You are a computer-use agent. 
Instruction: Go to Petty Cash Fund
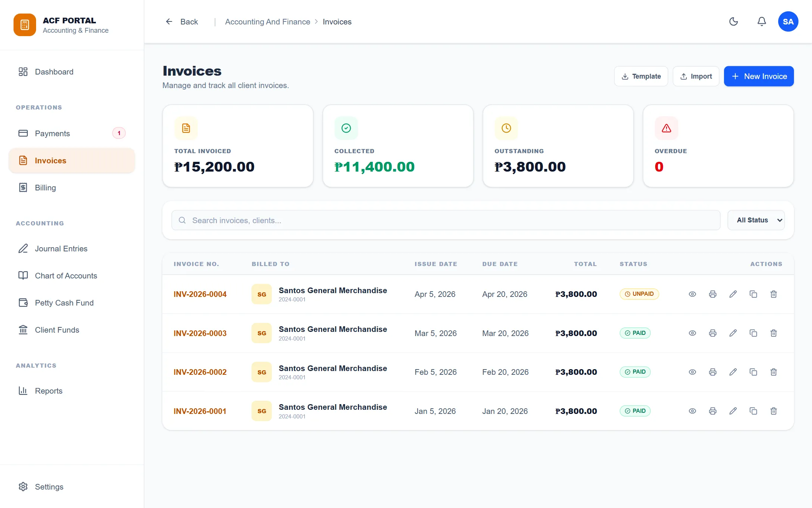pos(71,303)
